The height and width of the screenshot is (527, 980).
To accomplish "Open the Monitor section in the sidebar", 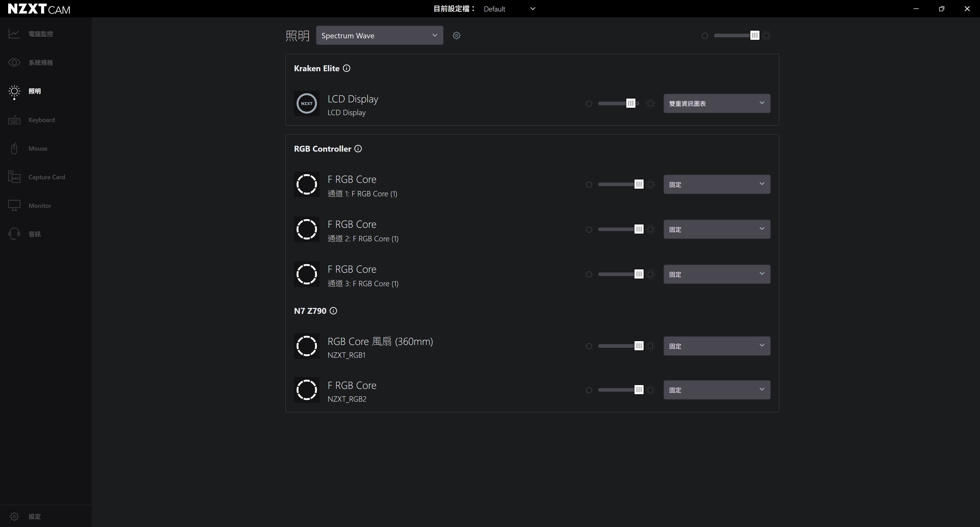I will 46,206.
